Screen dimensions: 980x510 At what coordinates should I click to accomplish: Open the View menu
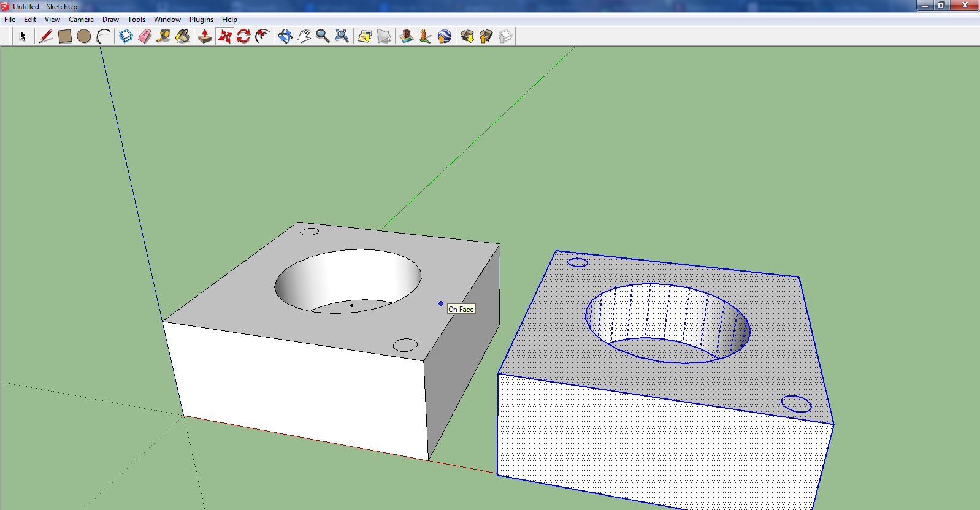pyautogui.click(x=52, y=20)
